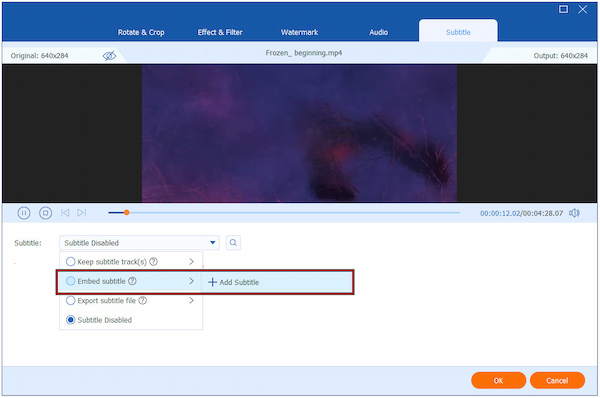
Task: Toggle the original preview eye icon
Action: [109, 56]
